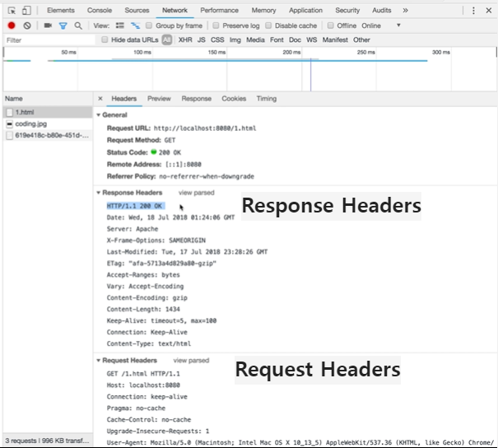This screenshot has height=448, width=498.
Task: Click the ETag header line
Action: coord(161,263)
